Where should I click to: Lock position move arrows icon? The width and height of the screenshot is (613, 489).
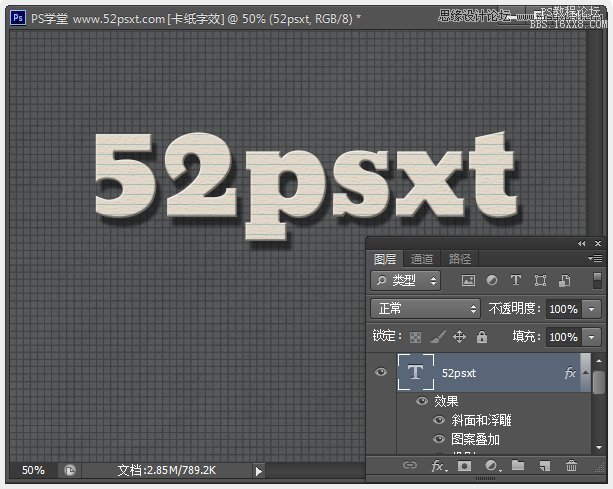point(459,337)
